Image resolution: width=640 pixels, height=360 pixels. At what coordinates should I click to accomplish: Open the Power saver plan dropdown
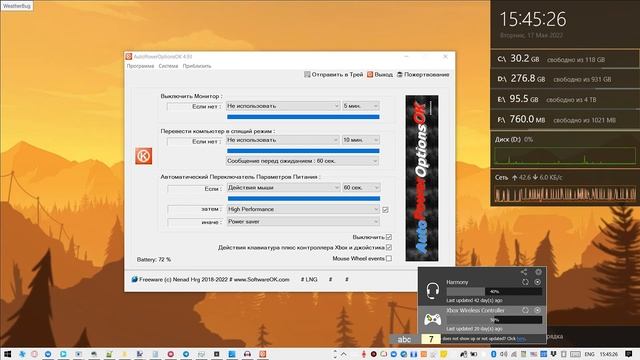click(x=303, y=221)
